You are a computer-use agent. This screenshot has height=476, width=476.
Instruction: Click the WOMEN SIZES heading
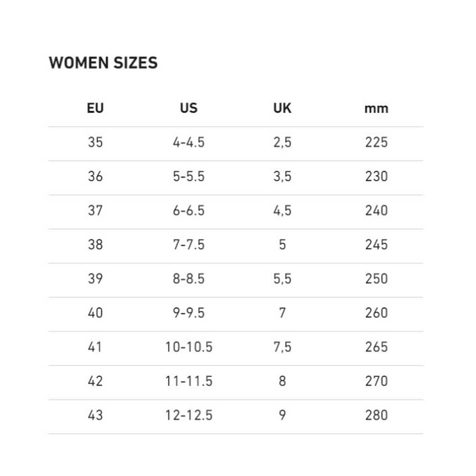click(x=103, y=63)
